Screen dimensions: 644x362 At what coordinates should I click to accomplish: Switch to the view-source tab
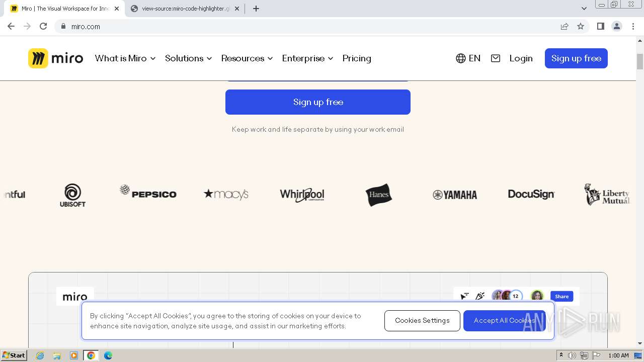186,9
